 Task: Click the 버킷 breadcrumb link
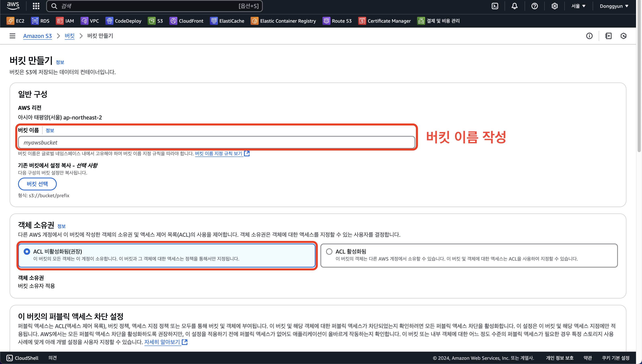click(x=70, y=36)
